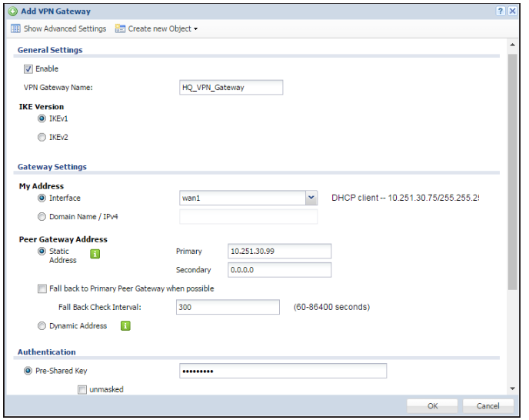Click the Create new Object icon
529x420 pixels.
[121, 29]
